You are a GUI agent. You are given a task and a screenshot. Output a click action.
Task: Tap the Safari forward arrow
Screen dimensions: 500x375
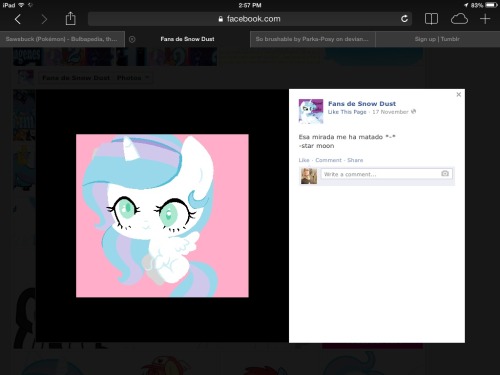(x=44, y=19)
